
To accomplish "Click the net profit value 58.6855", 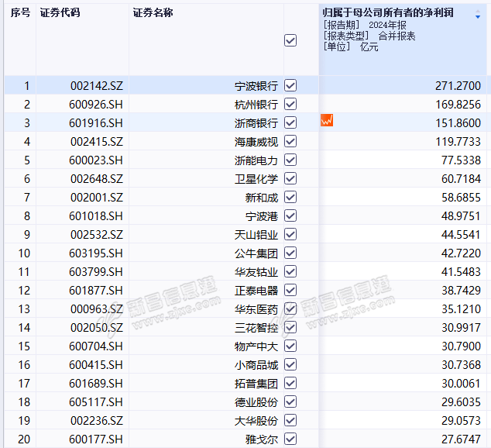I will [x=461, y=198].
